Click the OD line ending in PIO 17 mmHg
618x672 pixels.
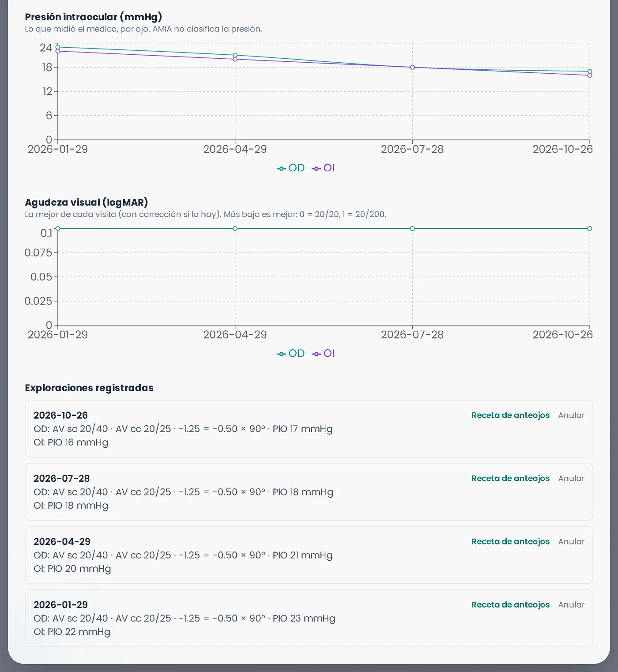183,429
